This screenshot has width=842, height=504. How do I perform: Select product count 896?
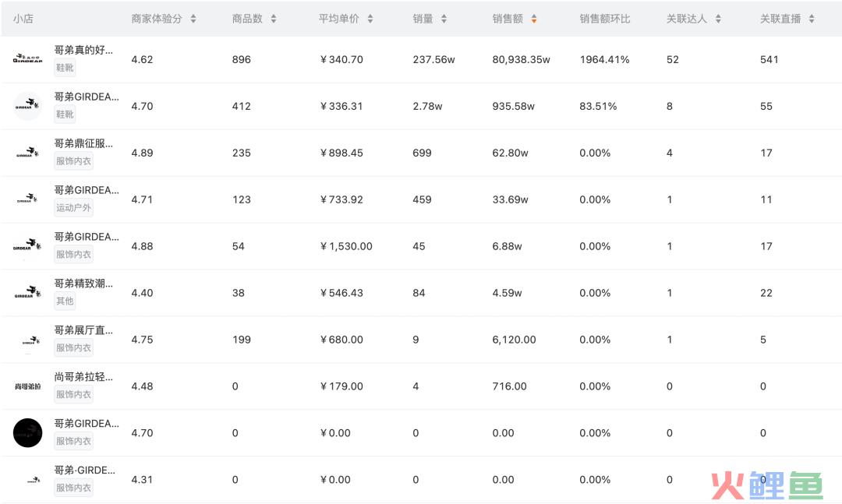pyautogui.click(x=241, y=59)
